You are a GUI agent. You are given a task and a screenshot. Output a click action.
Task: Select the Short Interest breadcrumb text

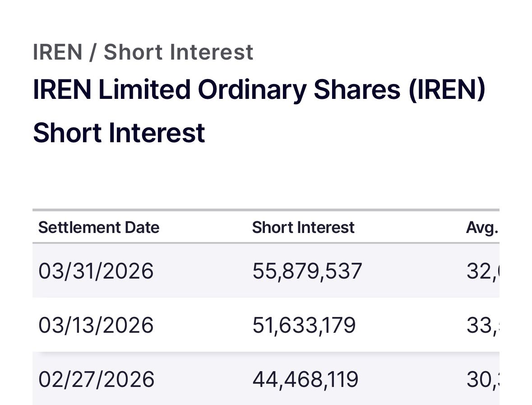(x=179, y=52)
